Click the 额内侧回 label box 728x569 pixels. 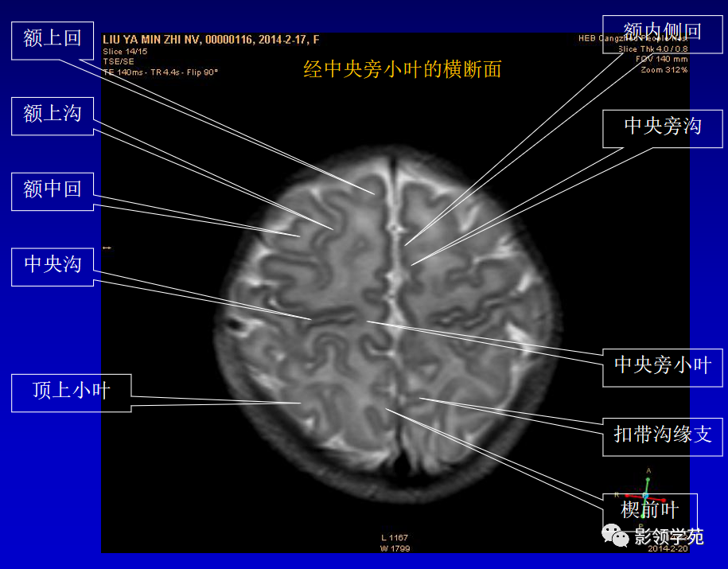[x=663, y=34]
